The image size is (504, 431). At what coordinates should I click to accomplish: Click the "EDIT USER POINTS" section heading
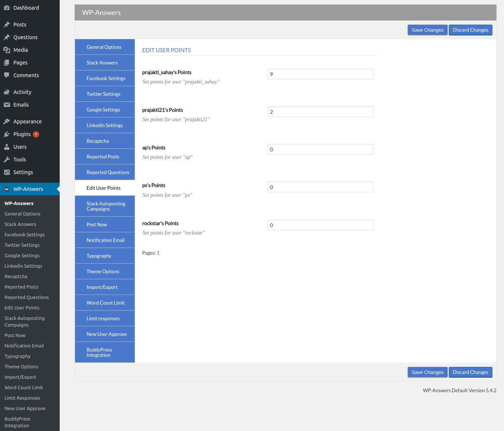coord(166,50)
